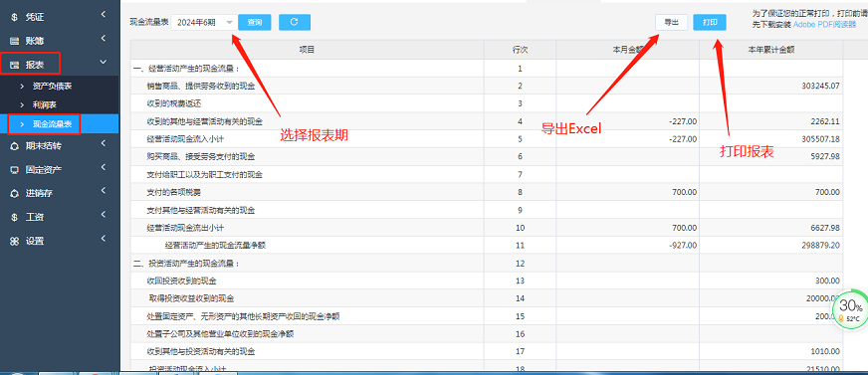Click the 行次 column header

click(520, 49)
